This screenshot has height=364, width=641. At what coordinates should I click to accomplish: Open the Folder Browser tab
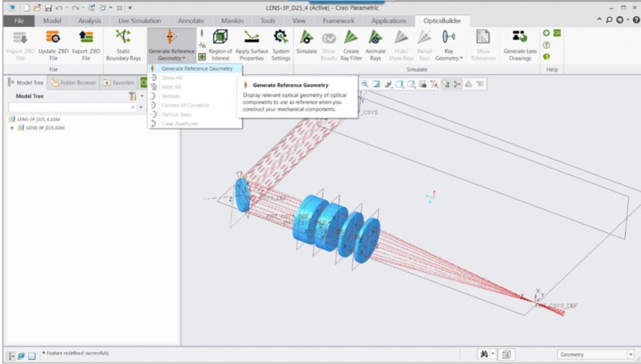pos(74,83)
